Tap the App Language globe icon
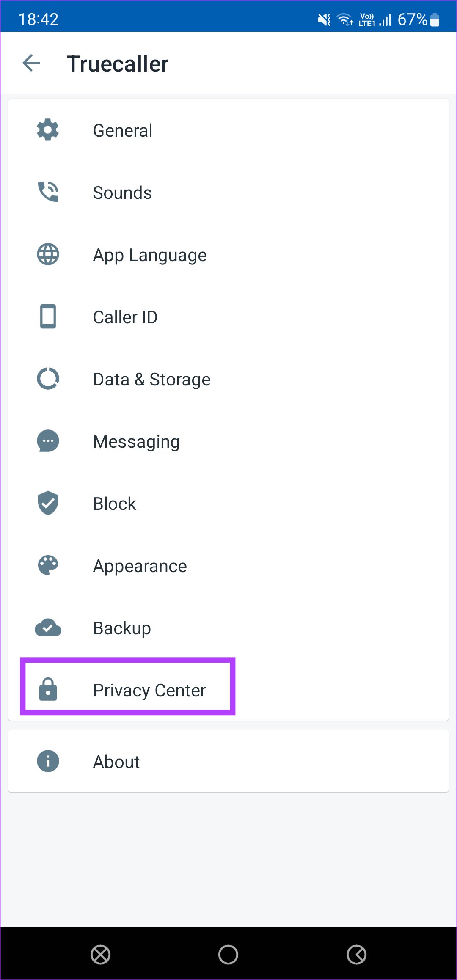The width and height of the screenshot is (457, 980). tap(48, 254)
